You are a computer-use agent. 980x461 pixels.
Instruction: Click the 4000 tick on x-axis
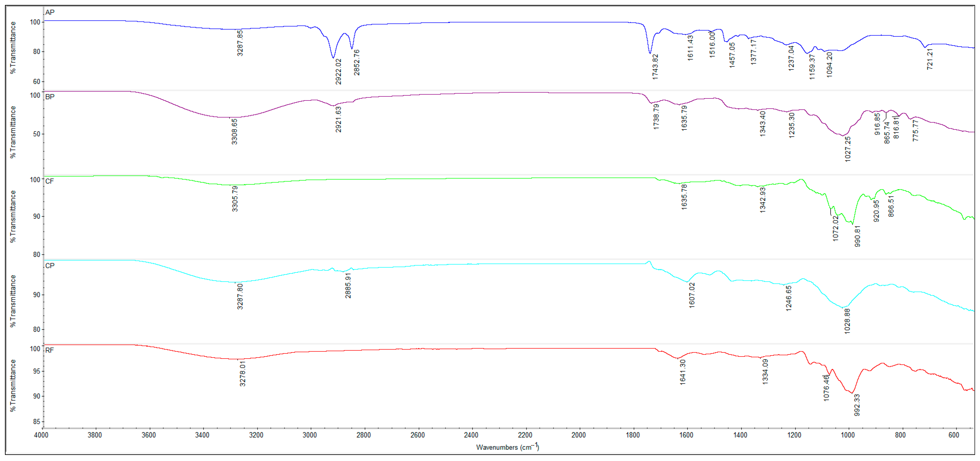point(41,435)
